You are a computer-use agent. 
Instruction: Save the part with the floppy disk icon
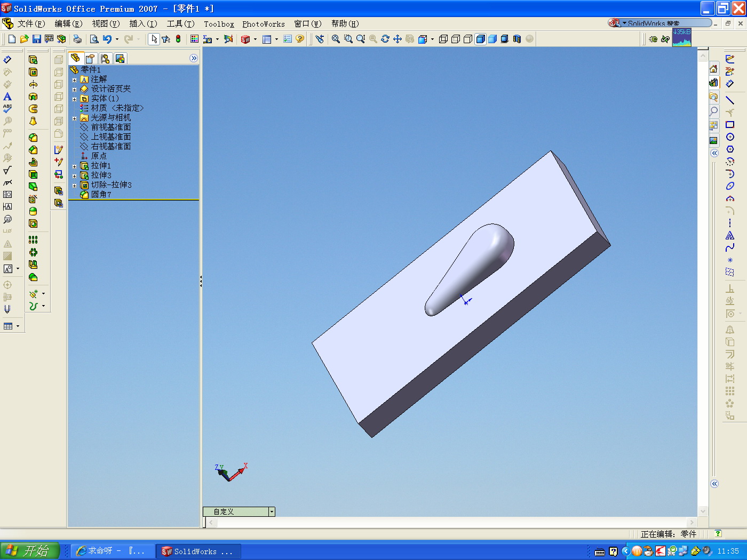[x=37, y=39]
